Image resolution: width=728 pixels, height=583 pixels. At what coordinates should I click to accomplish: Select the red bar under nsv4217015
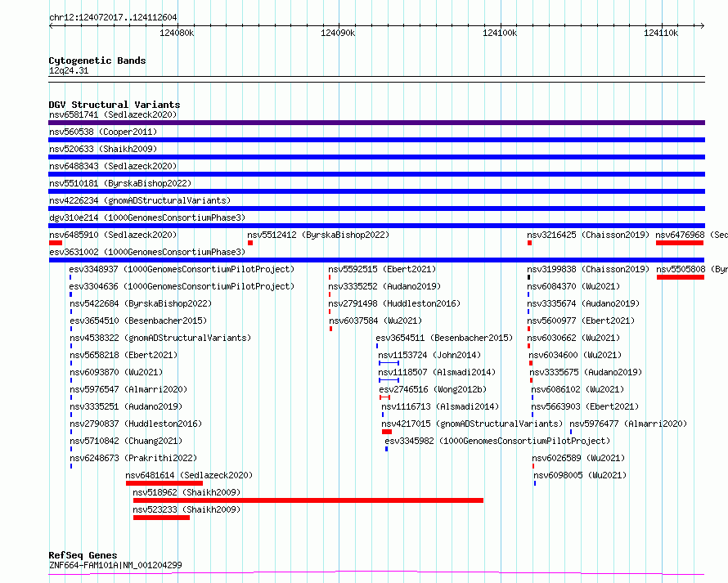387,432
